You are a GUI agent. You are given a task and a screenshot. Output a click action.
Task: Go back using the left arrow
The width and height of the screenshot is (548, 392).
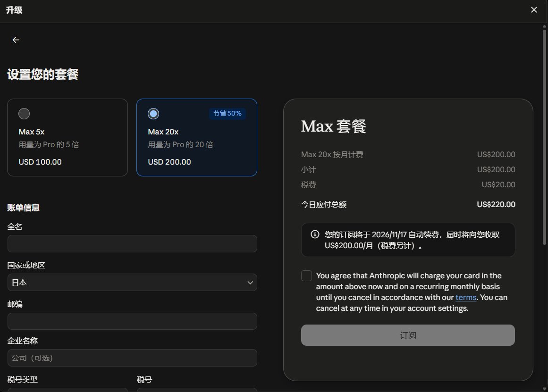[x=16, y=40]
